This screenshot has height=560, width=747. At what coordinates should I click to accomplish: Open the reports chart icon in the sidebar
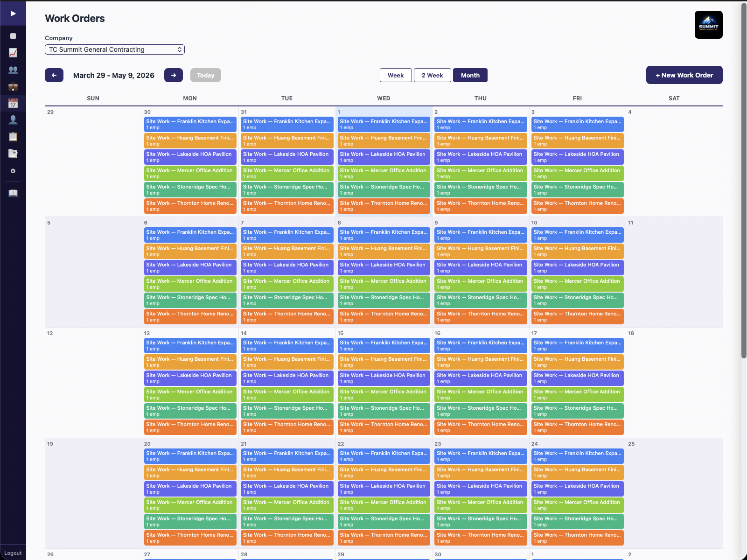pyautogui.click(x=13, y=53)
